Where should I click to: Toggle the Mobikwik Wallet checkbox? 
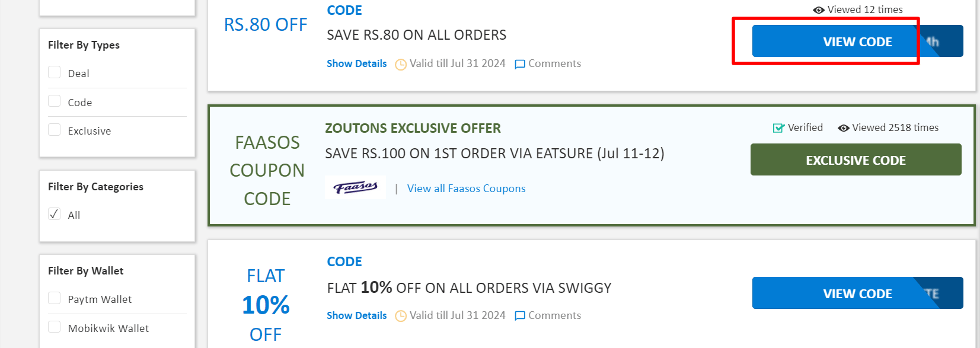point(55,327)
